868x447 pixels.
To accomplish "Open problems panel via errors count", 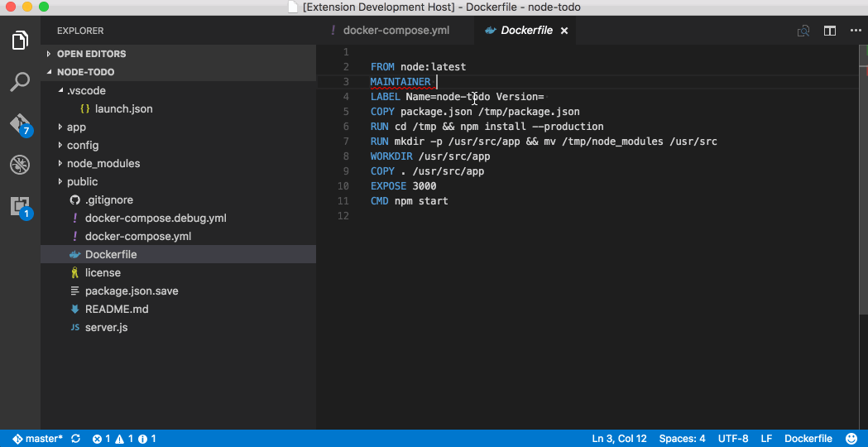I will [101, 439].
